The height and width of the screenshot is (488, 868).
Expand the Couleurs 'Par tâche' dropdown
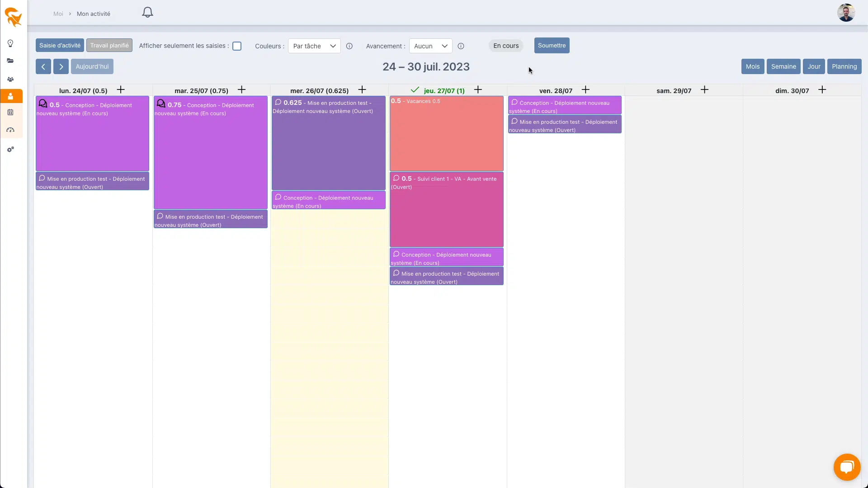(x=314, y=46)
